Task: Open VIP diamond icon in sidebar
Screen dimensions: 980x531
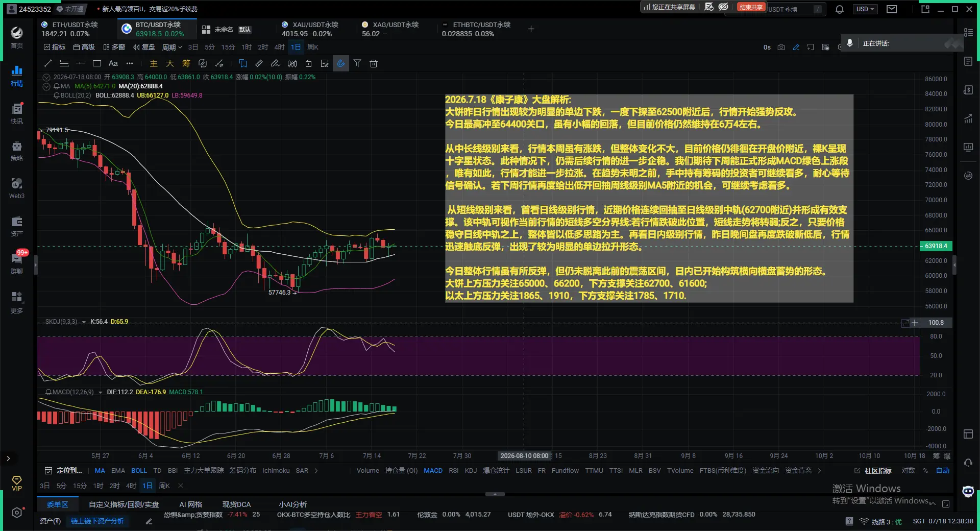Action: click(17, 484)
